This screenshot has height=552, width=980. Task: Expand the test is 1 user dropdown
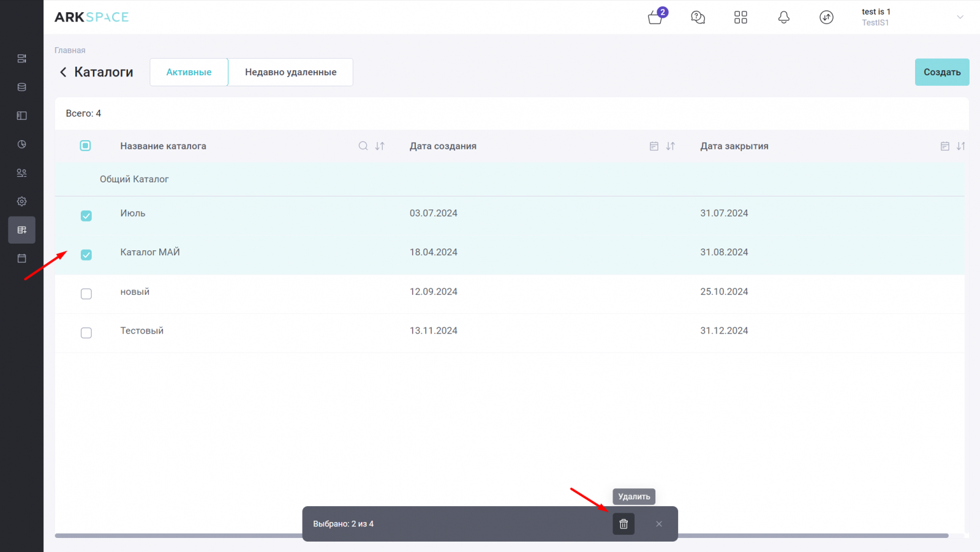[x=960, y=17]
